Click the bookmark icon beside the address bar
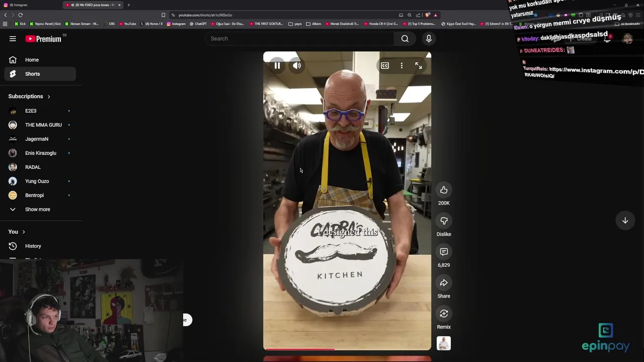The width and height of the screenshot is (644, 362). point(163,15)
